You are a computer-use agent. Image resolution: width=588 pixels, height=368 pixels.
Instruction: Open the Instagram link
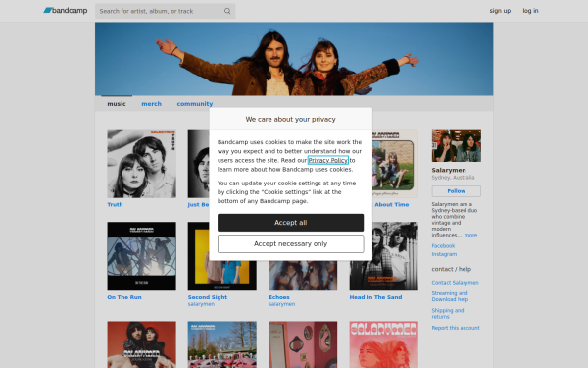point(444,254)
